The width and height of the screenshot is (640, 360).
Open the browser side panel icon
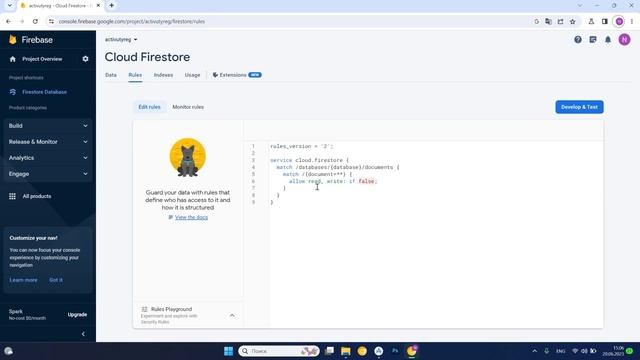(x=604, y=22)
